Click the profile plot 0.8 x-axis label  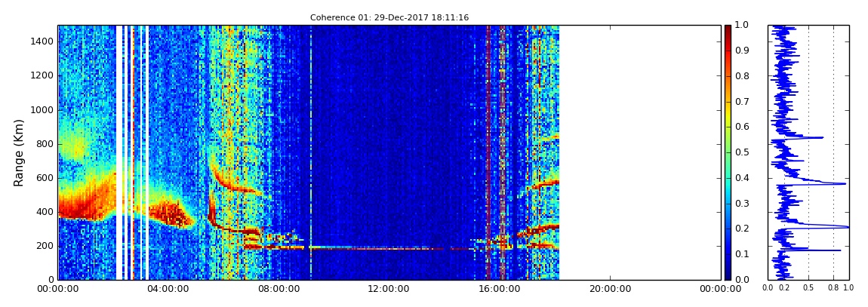coord(834,288)
